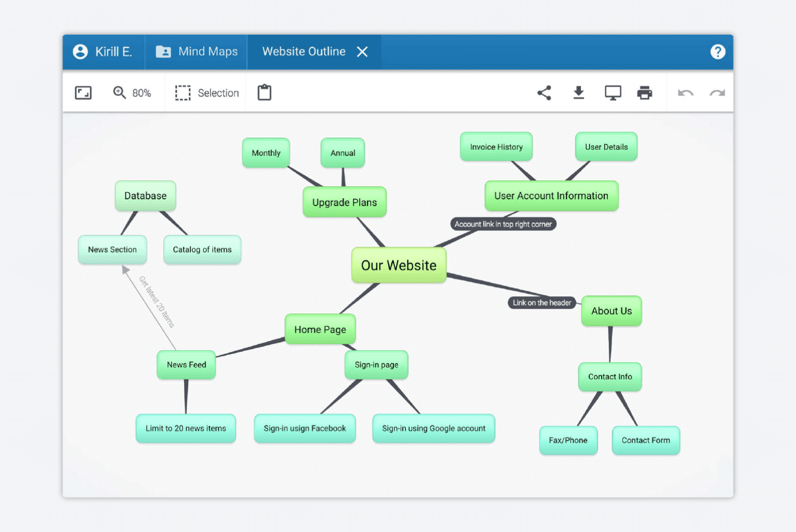Select the Our Website central node

pos(399,265)
